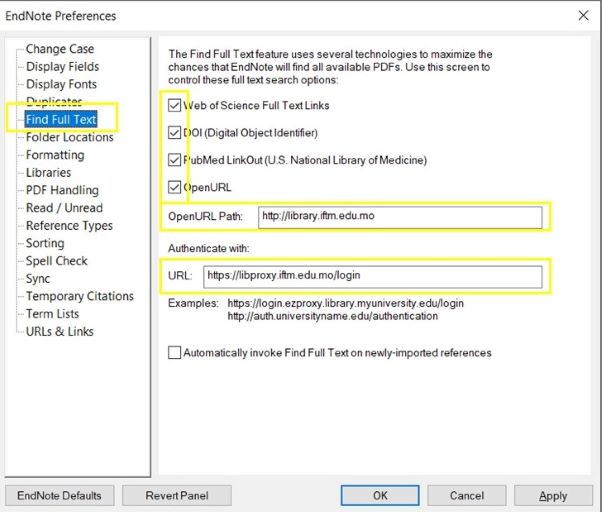Viewport: 602px width, 512px height.
Task: Close the EndNote Preferences dialog
Action: (x=583, y=15)
